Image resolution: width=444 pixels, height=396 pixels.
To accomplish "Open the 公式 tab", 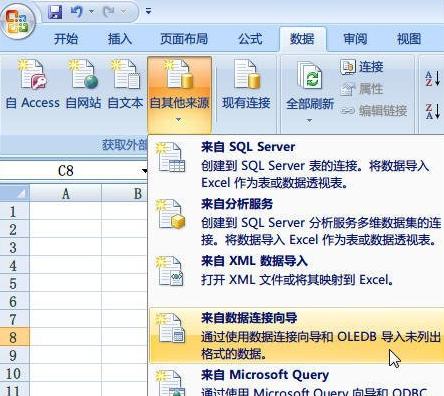I will tap(250, 39).
